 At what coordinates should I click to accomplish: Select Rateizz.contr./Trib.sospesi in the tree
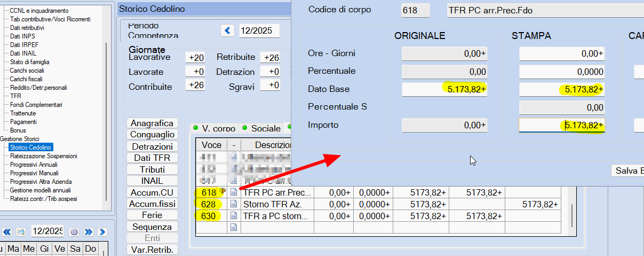pos(43,199)
